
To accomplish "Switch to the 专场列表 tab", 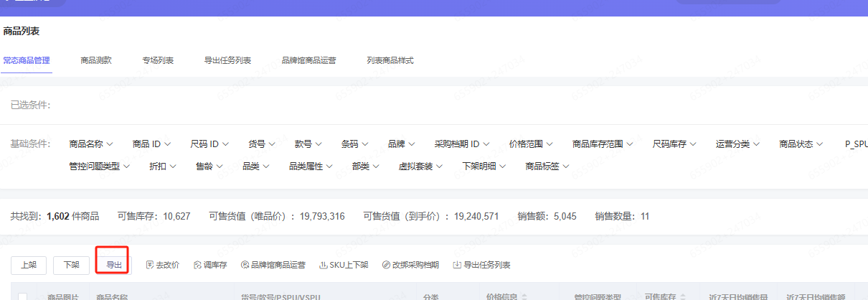I will [158, 60].
